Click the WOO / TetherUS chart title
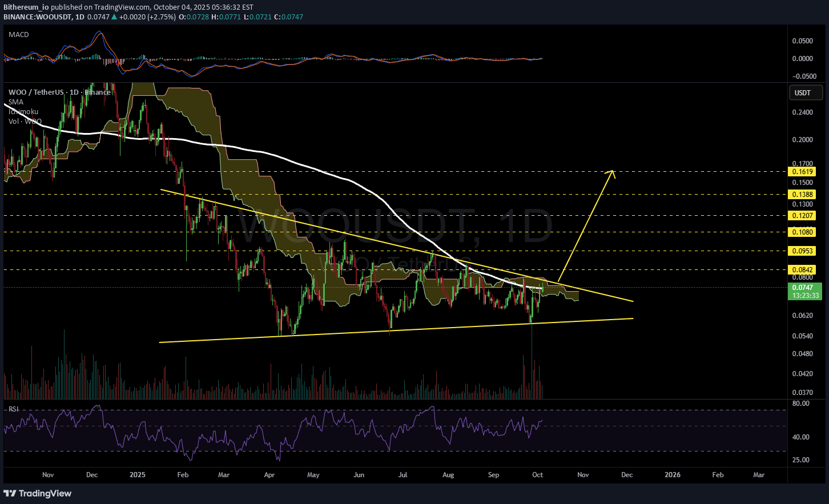 (35, 92)
